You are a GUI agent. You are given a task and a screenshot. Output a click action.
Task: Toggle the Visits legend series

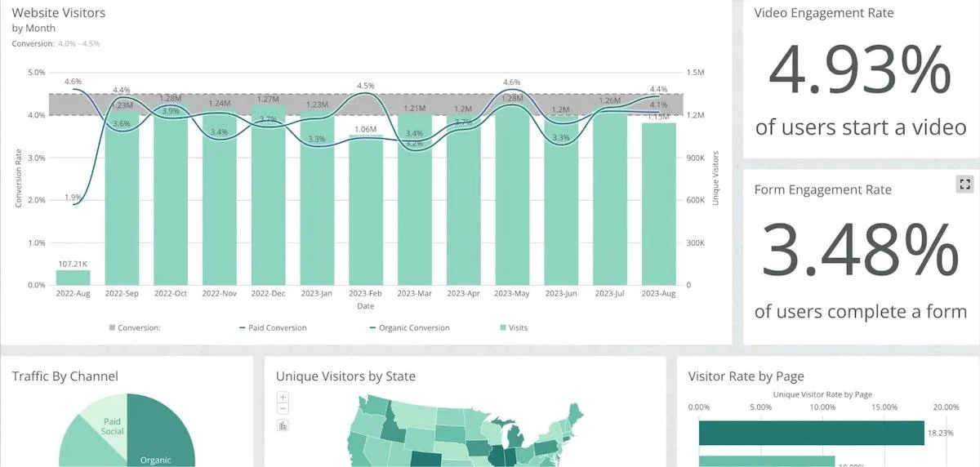point(513,328)
